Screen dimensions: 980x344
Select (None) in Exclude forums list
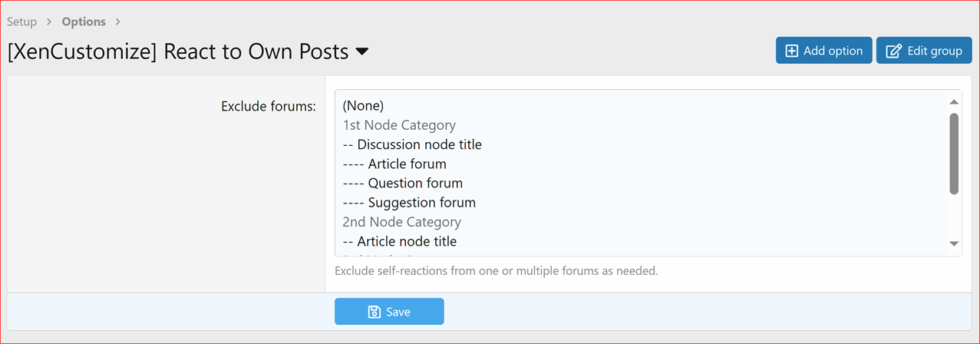363,105
